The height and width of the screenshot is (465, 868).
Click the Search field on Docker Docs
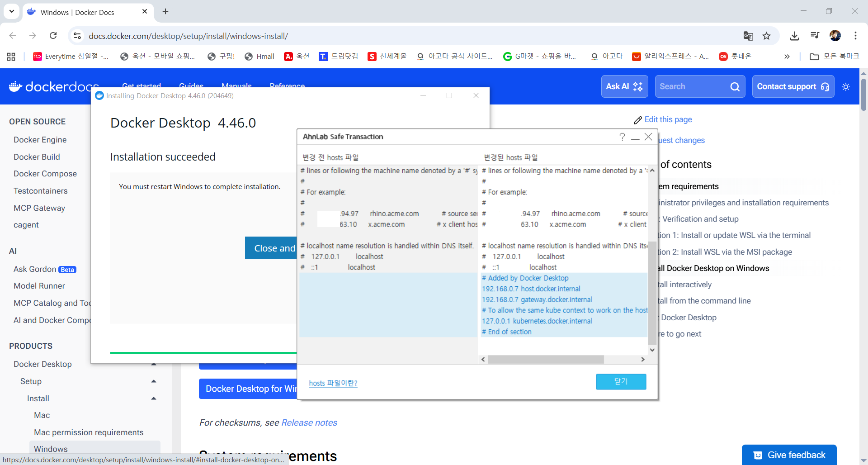point(700,86)
